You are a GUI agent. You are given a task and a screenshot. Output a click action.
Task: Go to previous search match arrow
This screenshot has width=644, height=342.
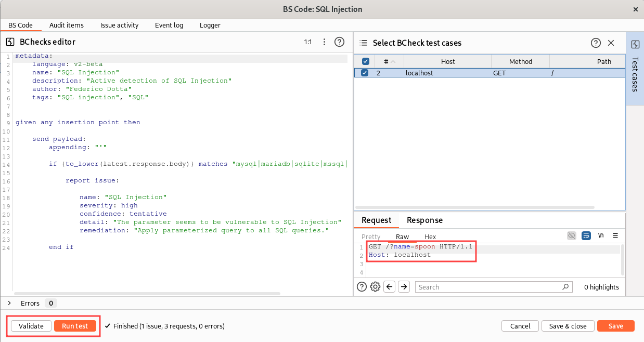(x=390, y=287)
